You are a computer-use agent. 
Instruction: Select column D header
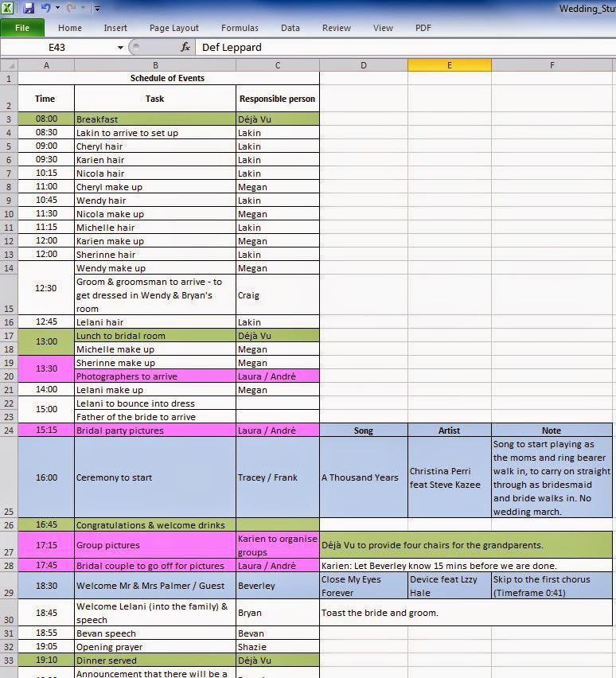click(364, 65)
